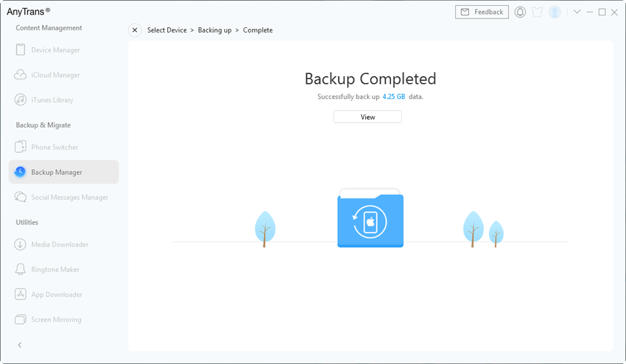Close the AnyTrans window
This screenshot has height=364, width=626.
tap(615, 12)
